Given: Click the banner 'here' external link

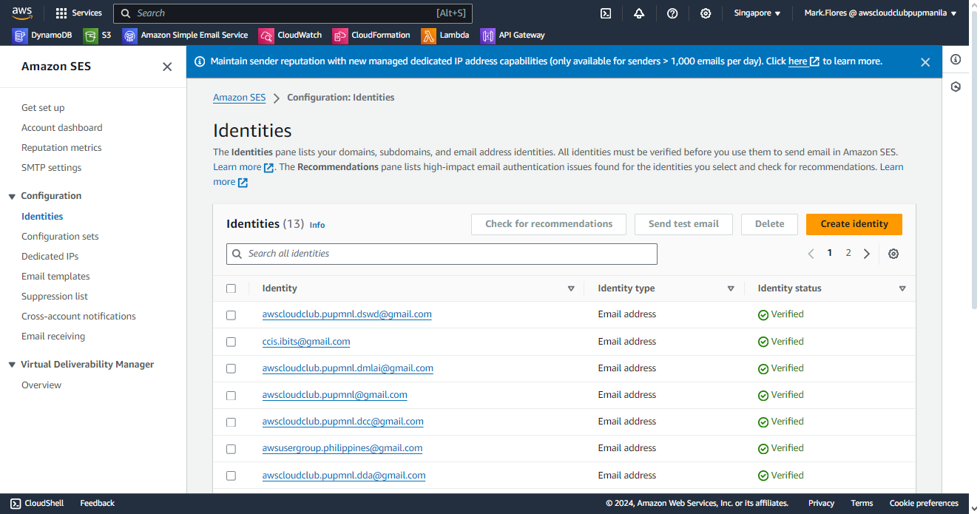Looking at the screenshot, I should coord(803,61).
